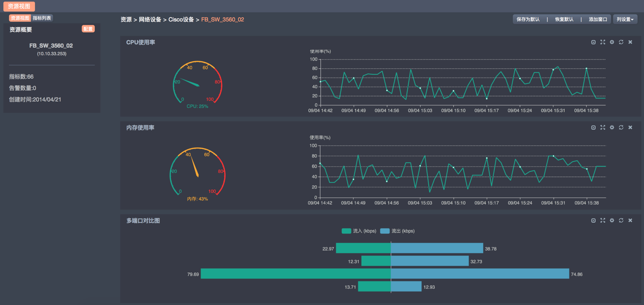Screen dimensions: 644x305
Task: Refresh the CPU使用率 panel
Action: (621, 42)
